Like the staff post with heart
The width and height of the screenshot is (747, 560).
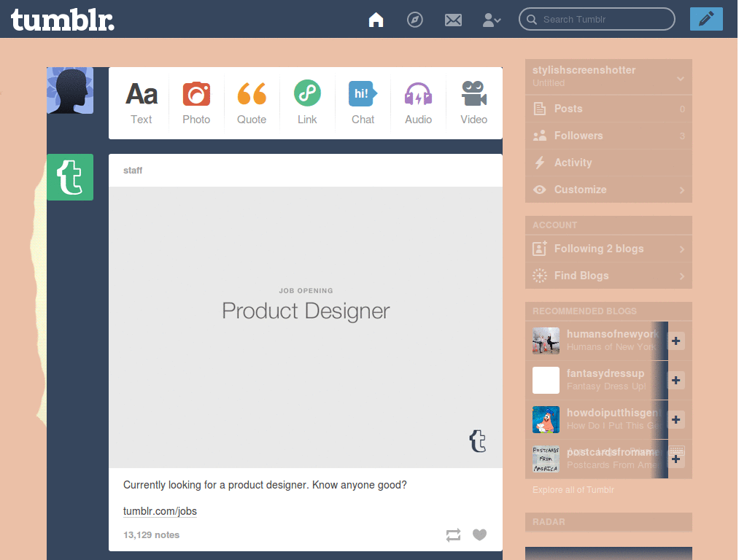pyautogui.click(x=480, y=534)
